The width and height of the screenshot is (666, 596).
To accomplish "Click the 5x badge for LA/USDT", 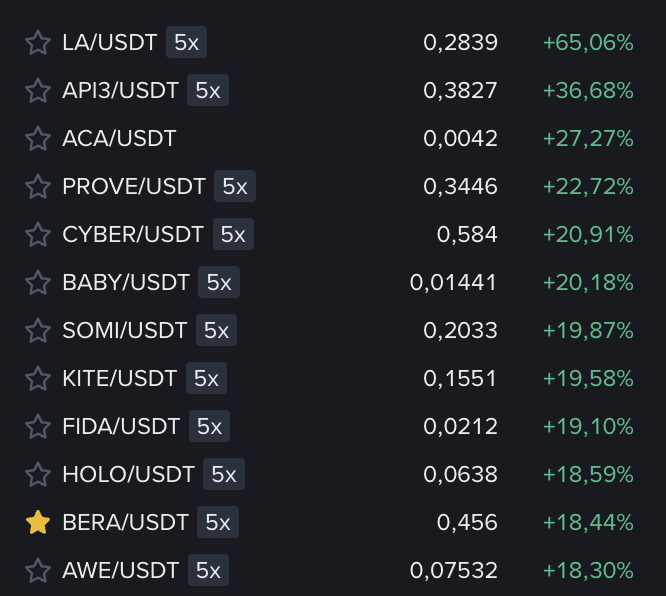I will (186, 43).
